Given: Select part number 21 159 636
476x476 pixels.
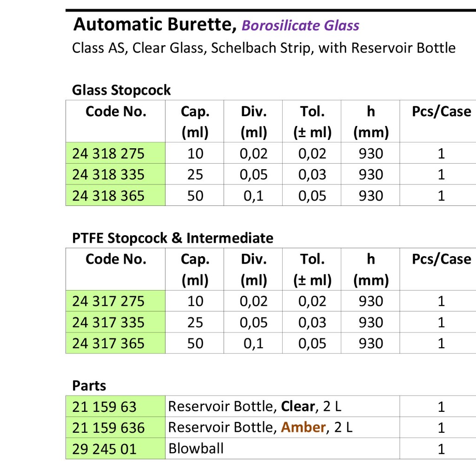Looking at the screenshot, I should pos(108,428).
